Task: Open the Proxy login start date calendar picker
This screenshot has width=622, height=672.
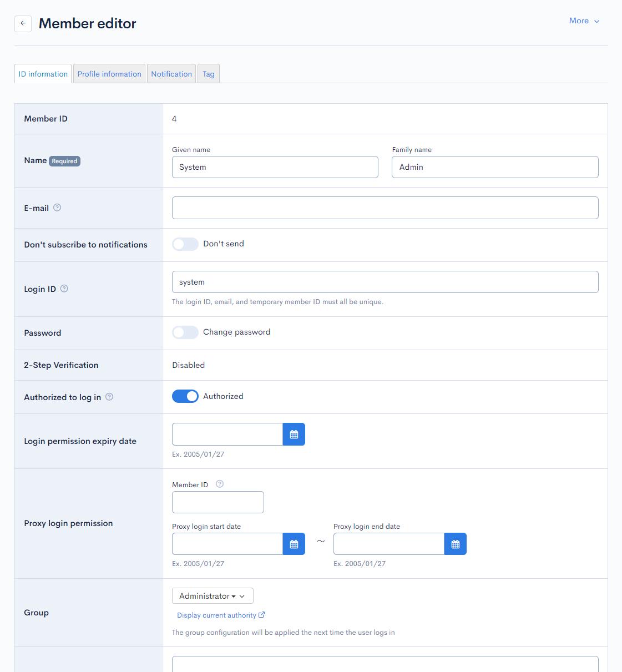Action: pos(294,544)
